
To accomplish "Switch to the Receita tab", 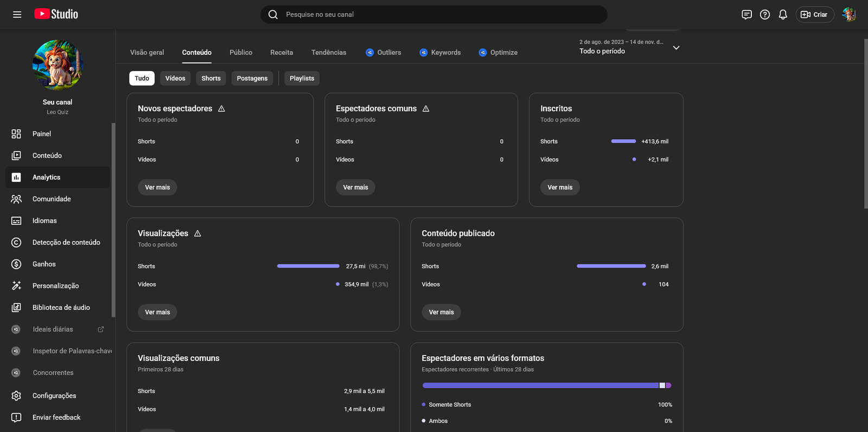I will [282, 53].
